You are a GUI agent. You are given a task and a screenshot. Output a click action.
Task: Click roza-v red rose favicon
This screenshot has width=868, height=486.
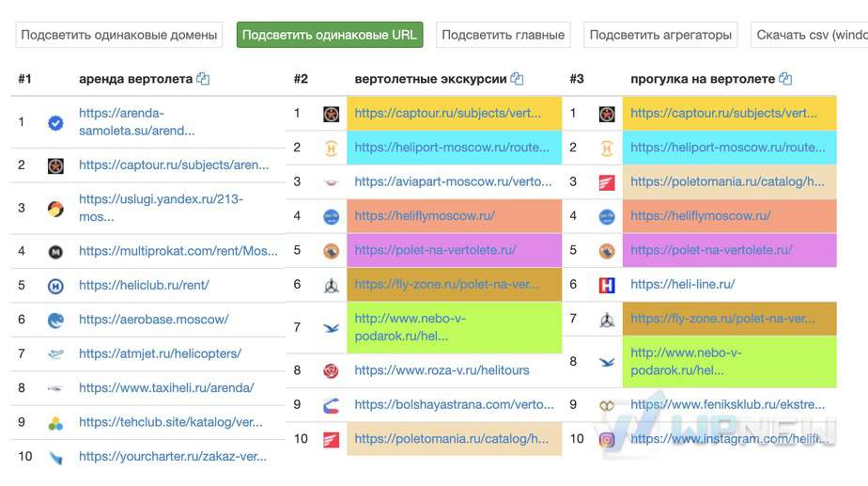coord(331,370)
